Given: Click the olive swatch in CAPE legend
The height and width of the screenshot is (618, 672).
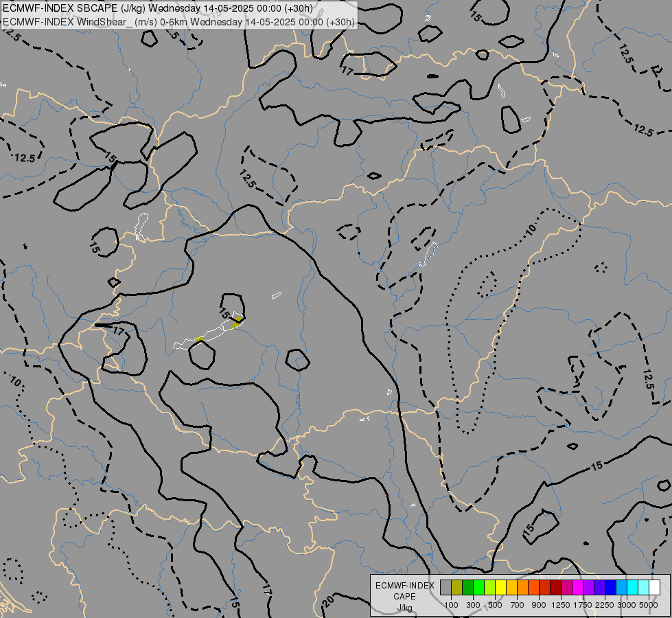Looking at the screenshot, I should pos(457,588).
